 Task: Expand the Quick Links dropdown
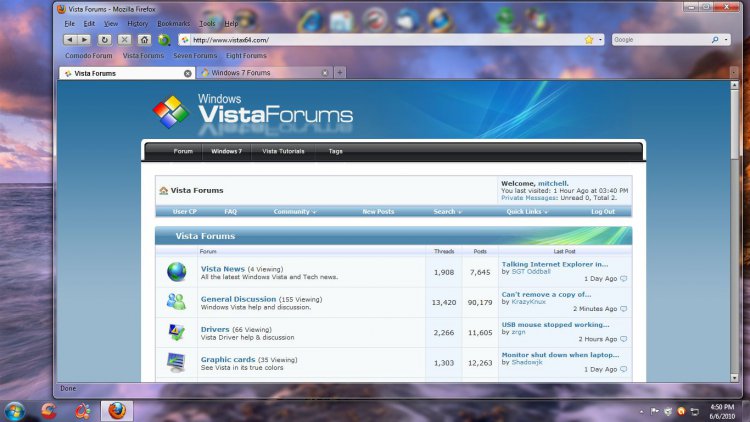pos(527,211)
